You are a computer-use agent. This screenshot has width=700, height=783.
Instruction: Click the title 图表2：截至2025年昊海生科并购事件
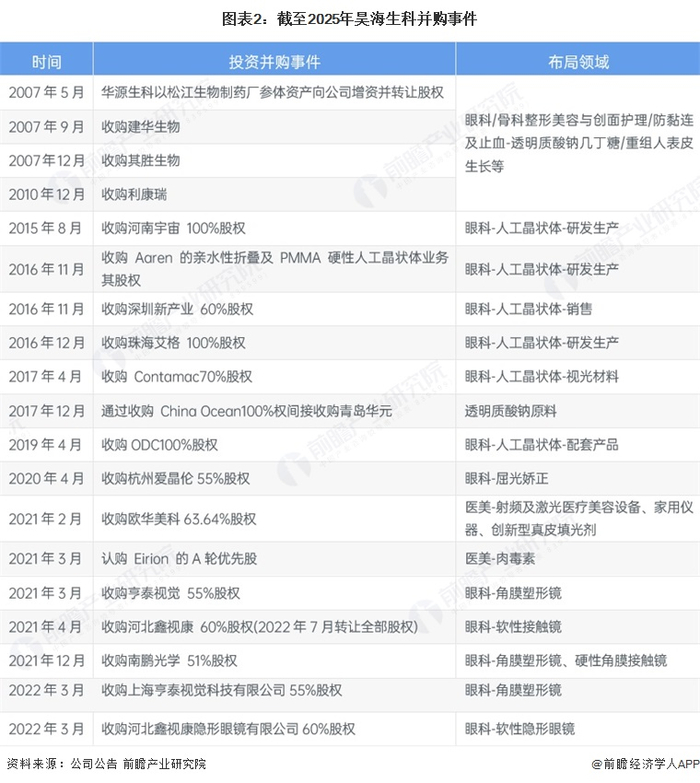tap(350, 19)
